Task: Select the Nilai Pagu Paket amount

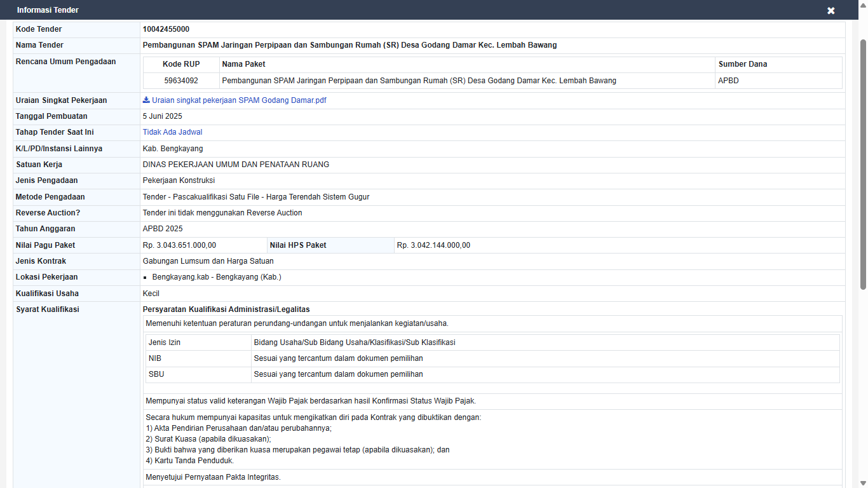Action: point(179,245)
